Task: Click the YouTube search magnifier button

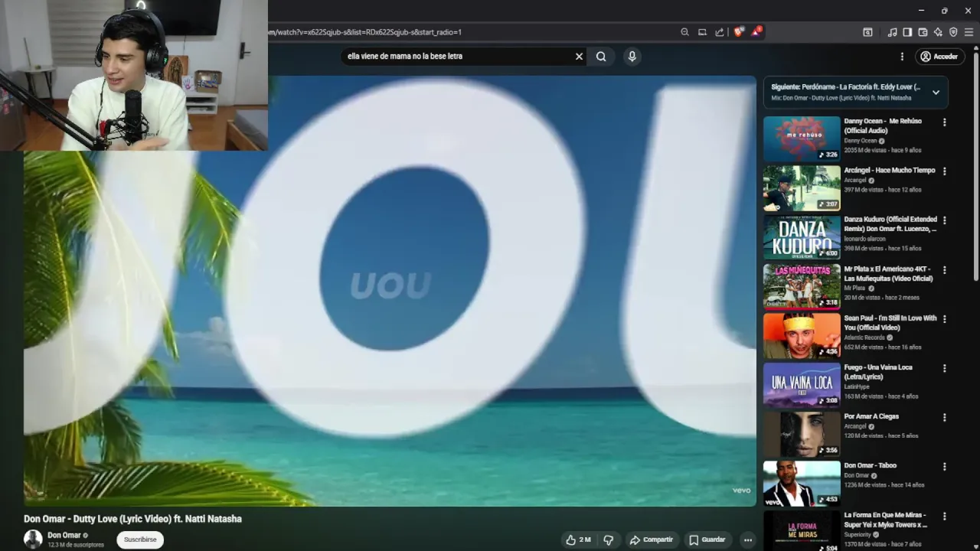Action: click(x=601, y=56)
